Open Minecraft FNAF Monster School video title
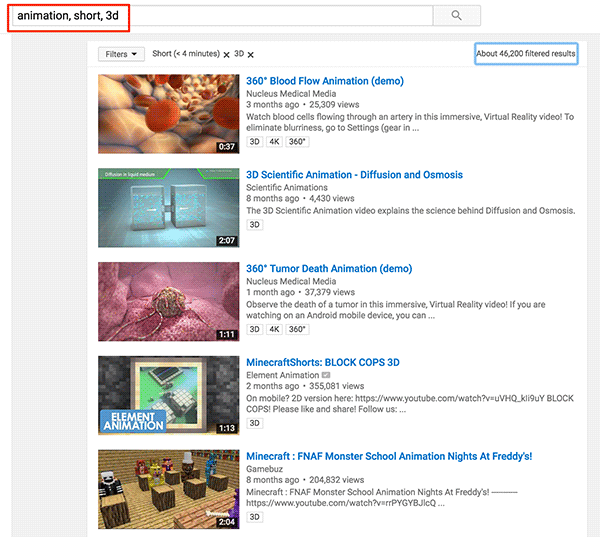Screen dimensions: 600x537 388,456
